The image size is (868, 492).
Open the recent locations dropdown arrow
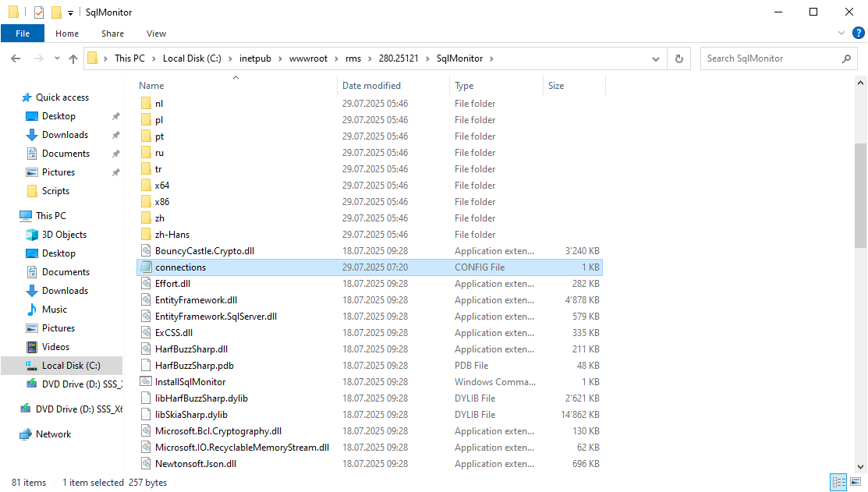tap(57, 58)
